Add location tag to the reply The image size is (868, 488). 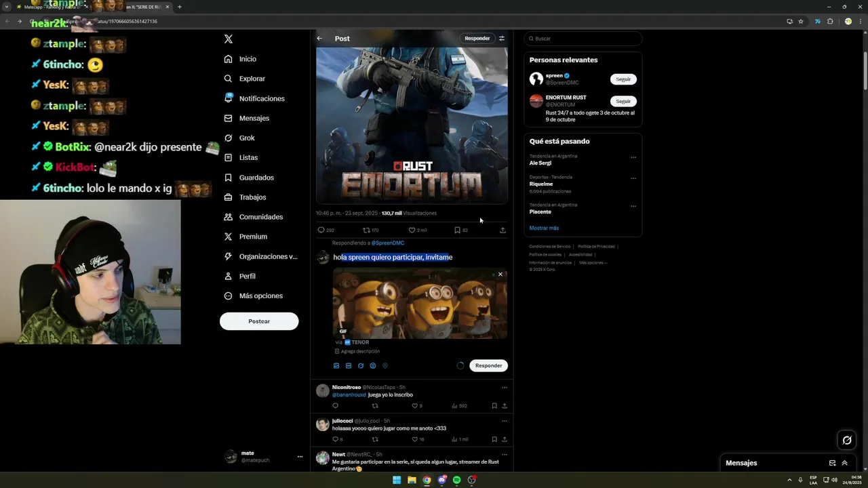(385, 366)
